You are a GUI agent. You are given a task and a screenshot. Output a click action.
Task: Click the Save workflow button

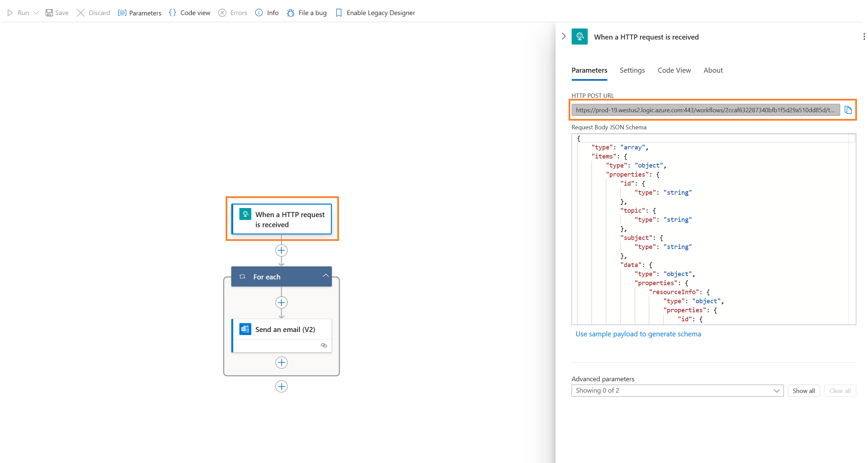point(57,12)
